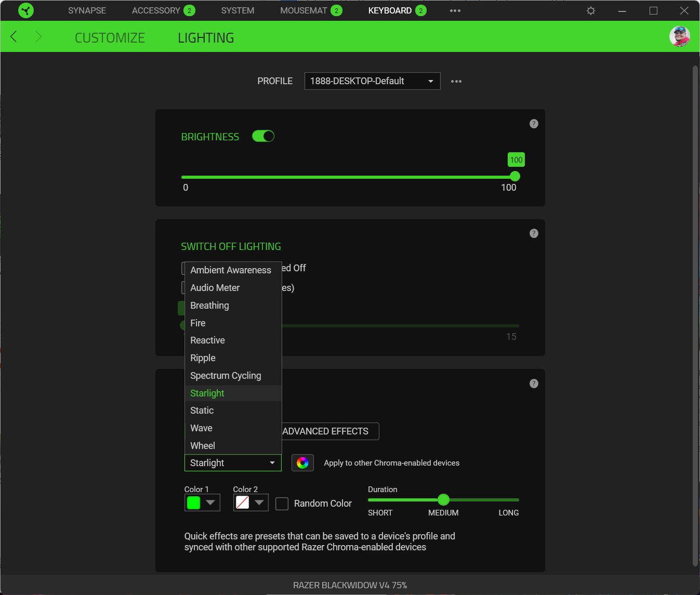
Task: Switch to the CUSTOMIZE subtab
Action: (110, 38)
